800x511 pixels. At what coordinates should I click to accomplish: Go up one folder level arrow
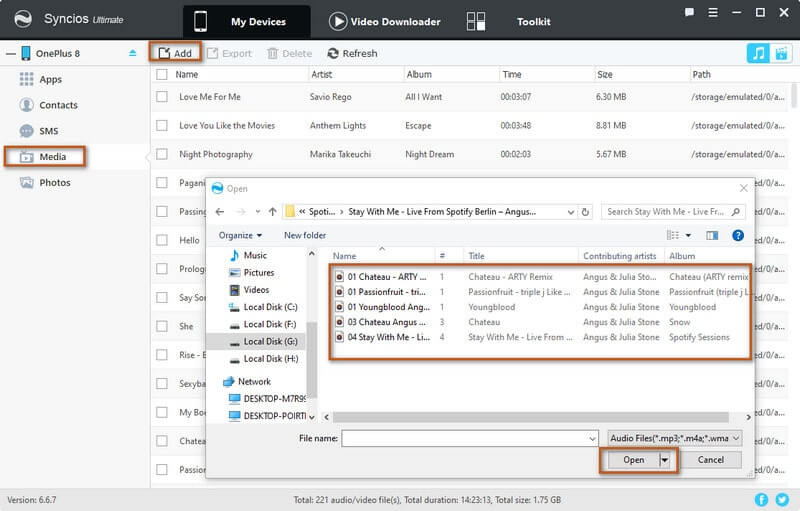point(272,212)
